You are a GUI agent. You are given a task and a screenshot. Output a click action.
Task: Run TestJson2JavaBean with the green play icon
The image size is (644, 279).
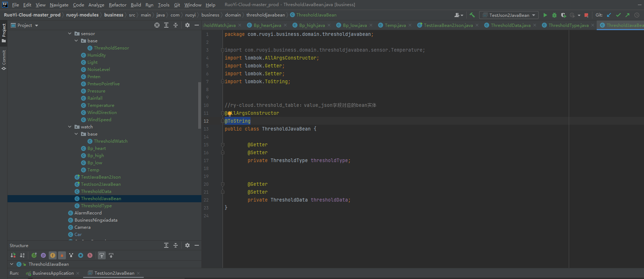click(x=545, y=15)
